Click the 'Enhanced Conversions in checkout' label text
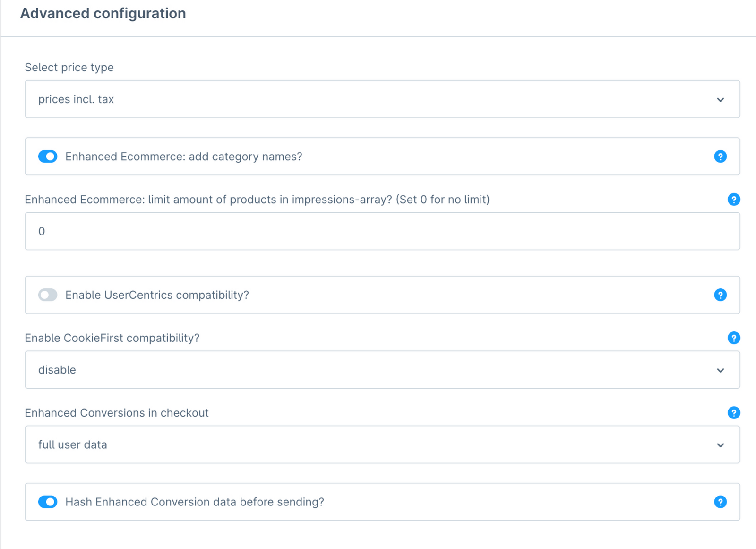This screenshot has height=549, width=756. (x=117, y=413)
